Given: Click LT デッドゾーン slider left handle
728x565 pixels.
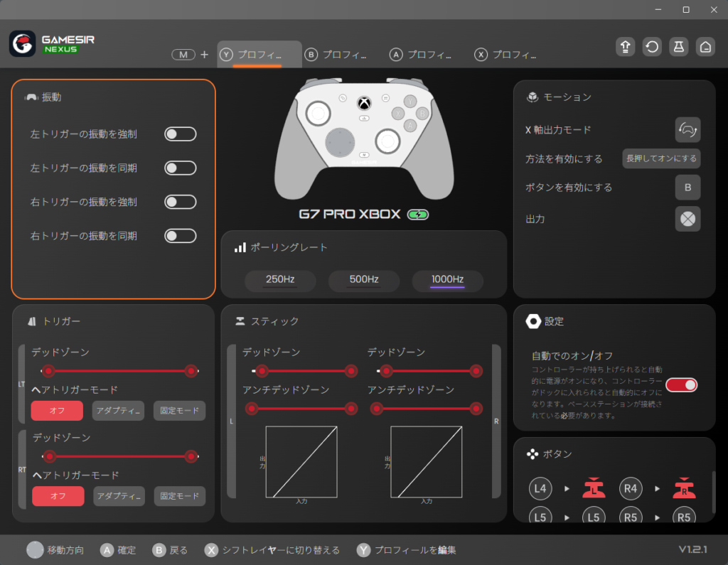Looking at the screenshot, I should (48, 371).
